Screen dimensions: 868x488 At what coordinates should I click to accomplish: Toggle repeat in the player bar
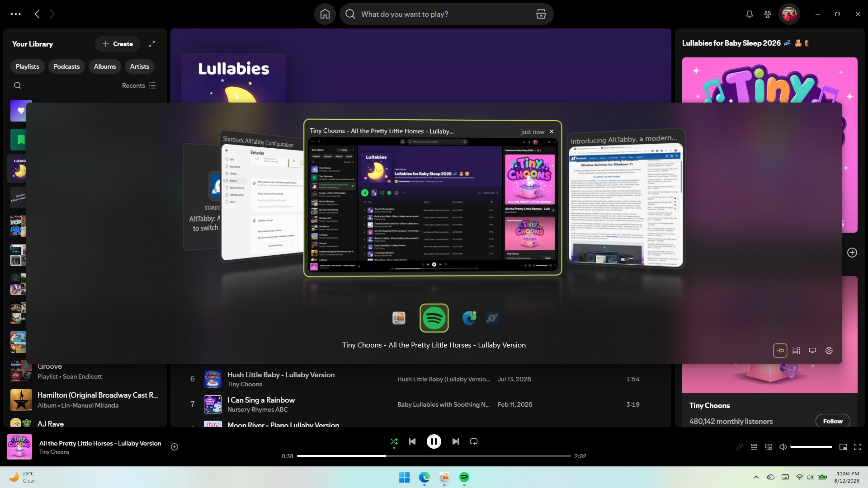474,441
